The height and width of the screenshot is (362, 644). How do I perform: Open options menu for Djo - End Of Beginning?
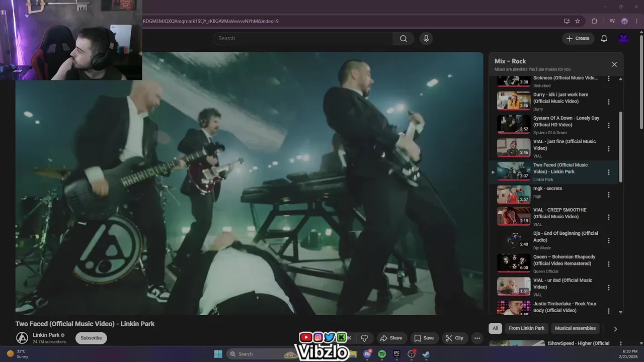(608, 241)
